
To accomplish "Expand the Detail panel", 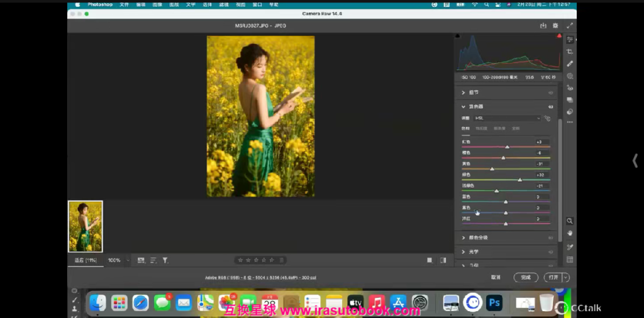I will [x=464, y=93].
